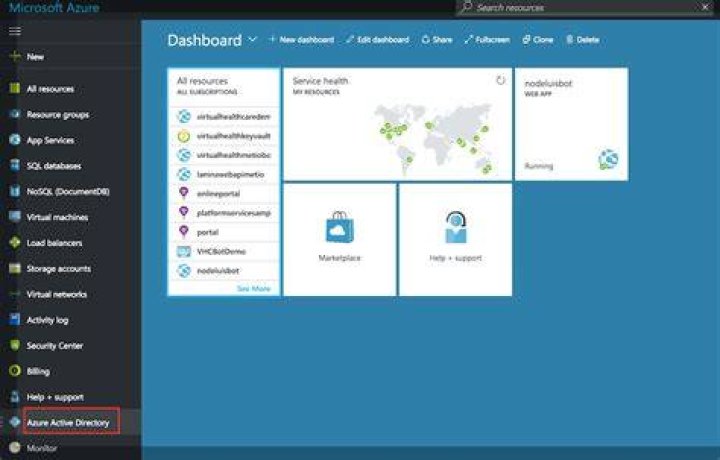
Task: Open the Security Center menu label
Action: point(55,346)
